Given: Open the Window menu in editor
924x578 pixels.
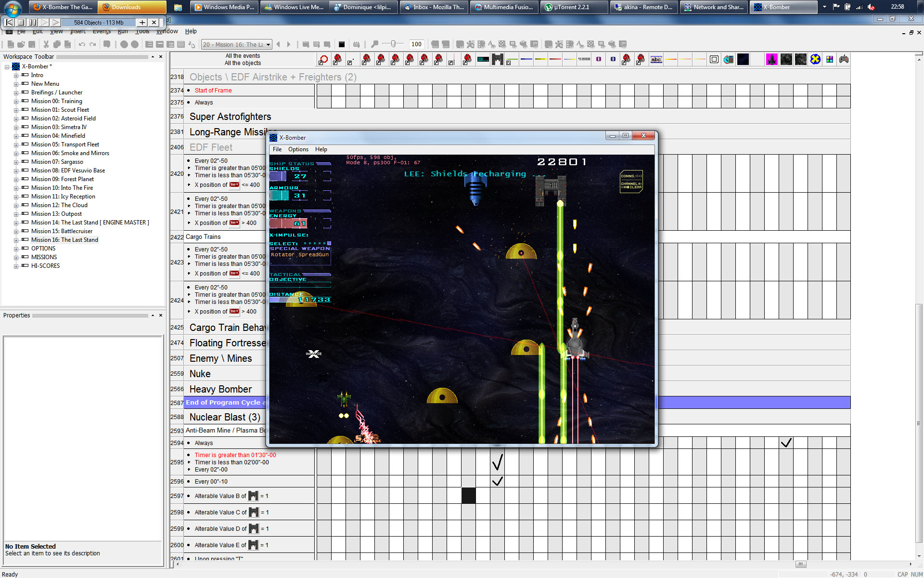Looking at the screenshot, I should point(167,31).
